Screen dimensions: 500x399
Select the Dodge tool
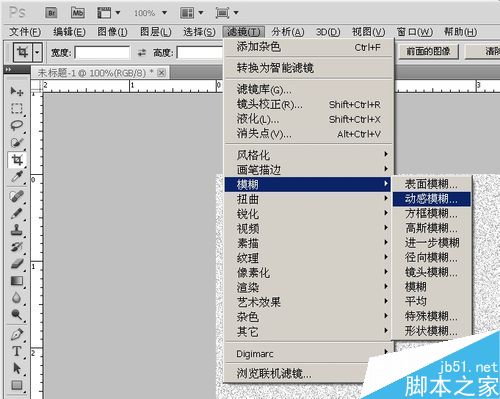click(17, 314)
